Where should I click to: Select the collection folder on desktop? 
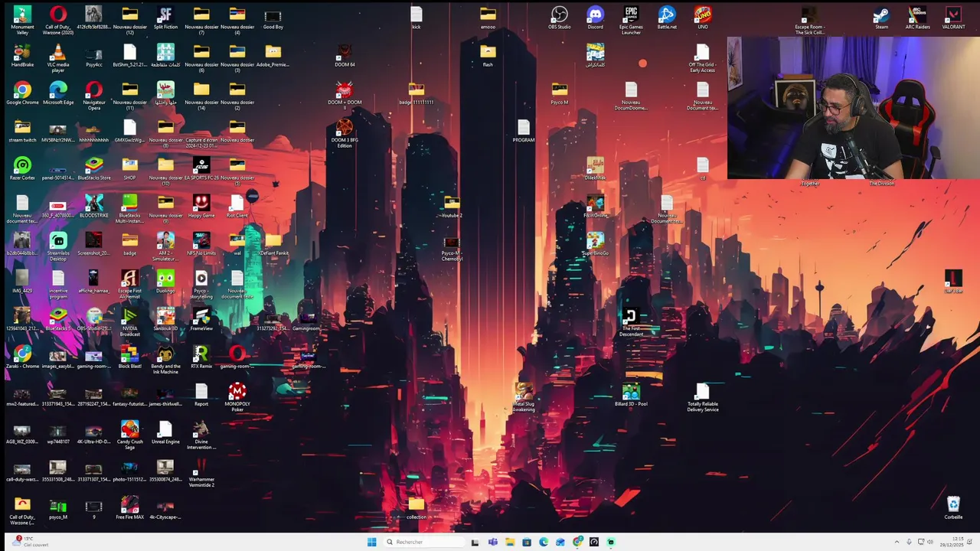pos(416,507)
